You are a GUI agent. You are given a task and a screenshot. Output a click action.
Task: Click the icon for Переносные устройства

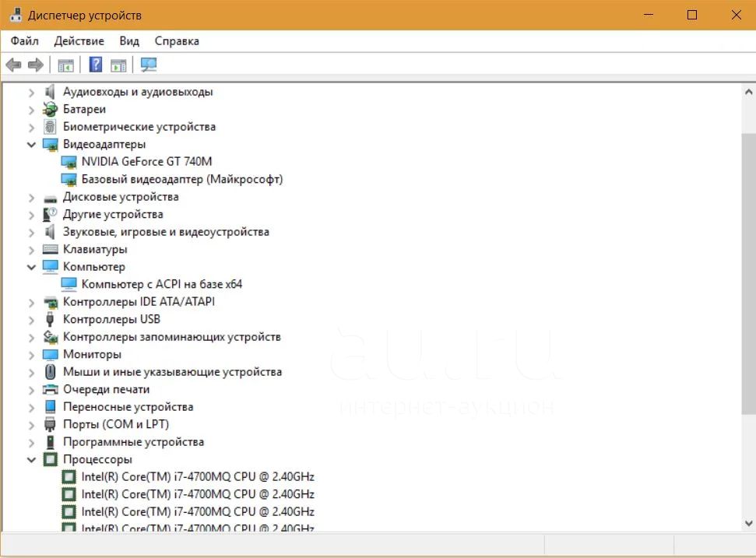point(50,407)
